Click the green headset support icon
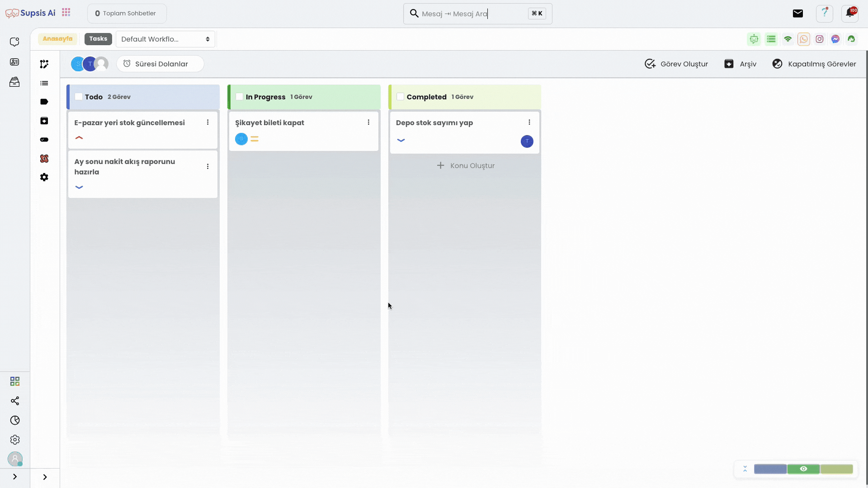 click(851, 39)
